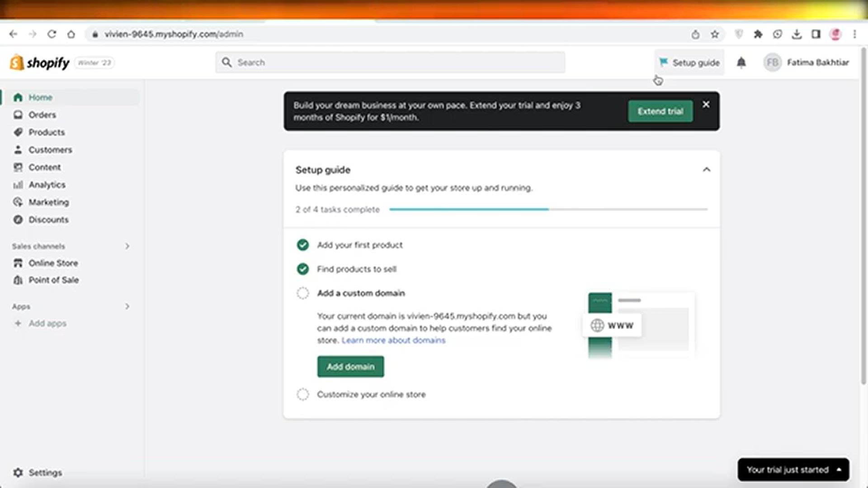Click the Shopify logo
Image resolution: width=868 pixels, height=488 pixels.
click(40, 62)
